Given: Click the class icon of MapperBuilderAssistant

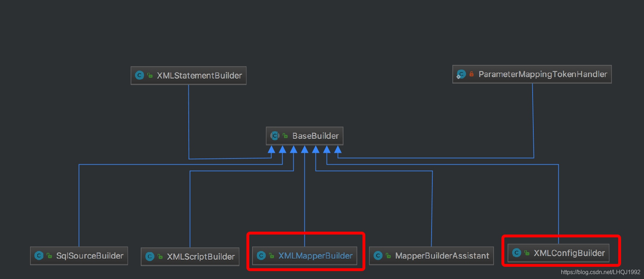Looking at the screenshot, I should [378, 256].
